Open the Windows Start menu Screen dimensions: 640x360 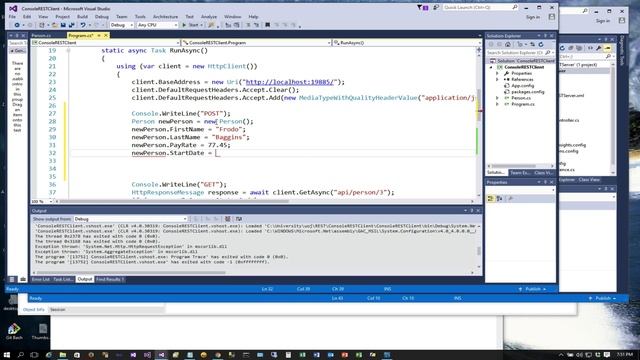7,355
